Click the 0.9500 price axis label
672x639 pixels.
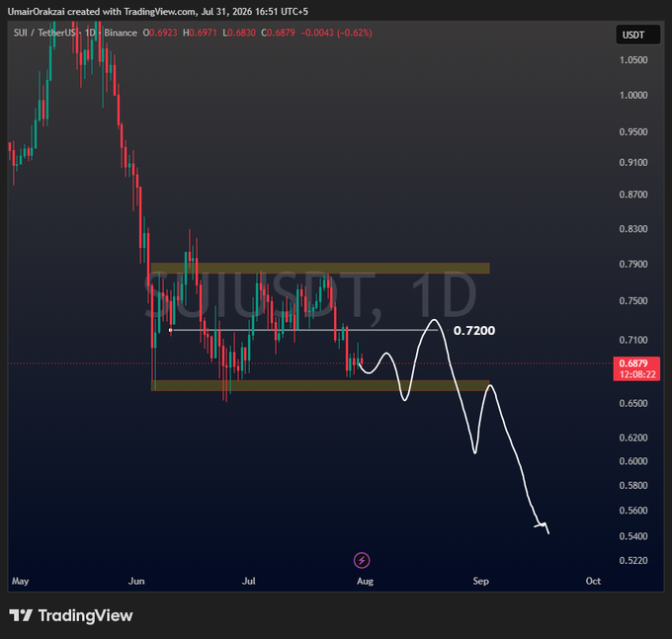[633, 132]
